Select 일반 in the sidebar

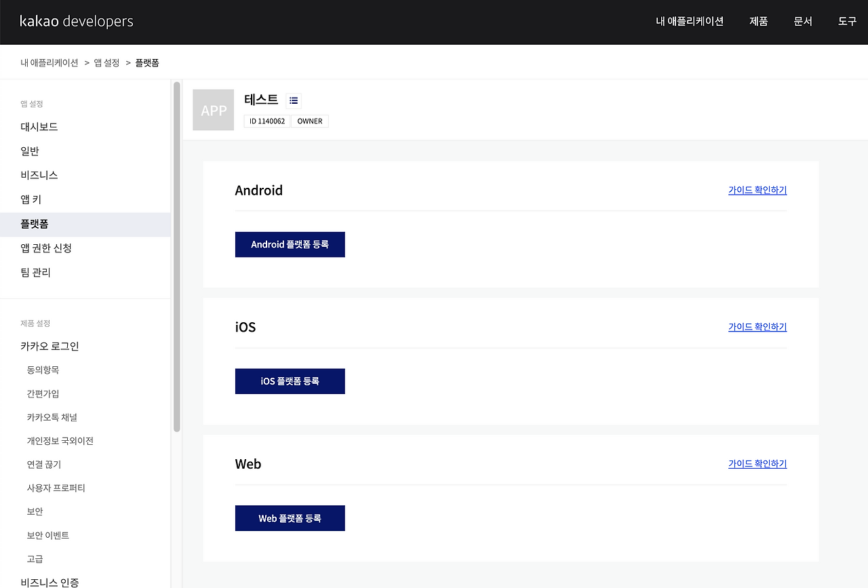coord(29,151)
